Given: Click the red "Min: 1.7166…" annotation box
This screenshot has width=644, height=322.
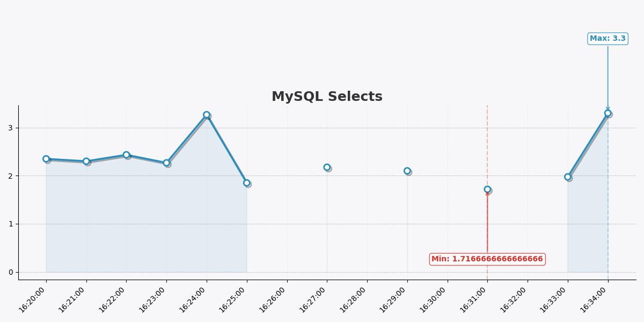Looking at the screenshot, I should [487, 259].
